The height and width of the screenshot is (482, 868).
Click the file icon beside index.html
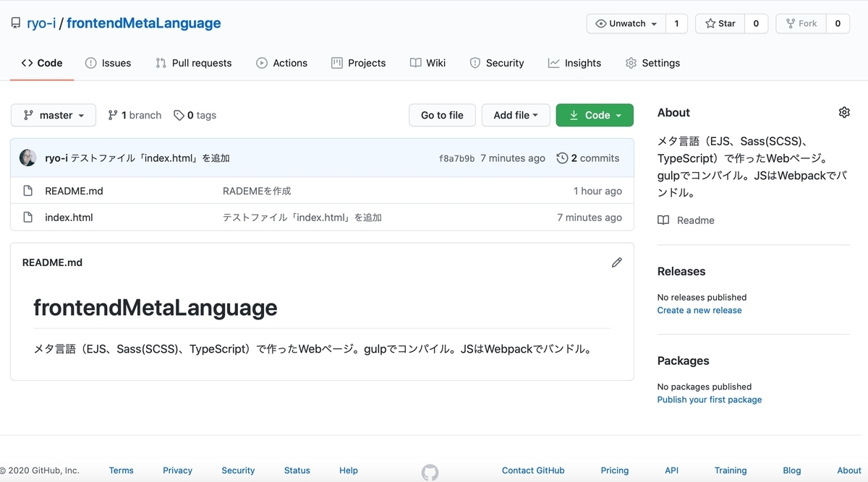(x=28, y=217)
